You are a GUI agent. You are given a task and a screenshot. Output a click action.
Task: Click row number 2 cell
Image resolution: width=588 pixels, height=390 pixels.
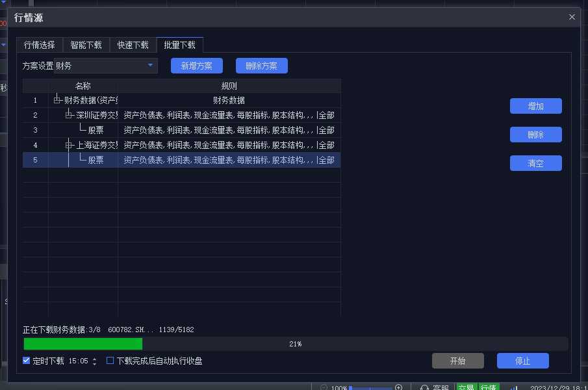coord(35,115)
